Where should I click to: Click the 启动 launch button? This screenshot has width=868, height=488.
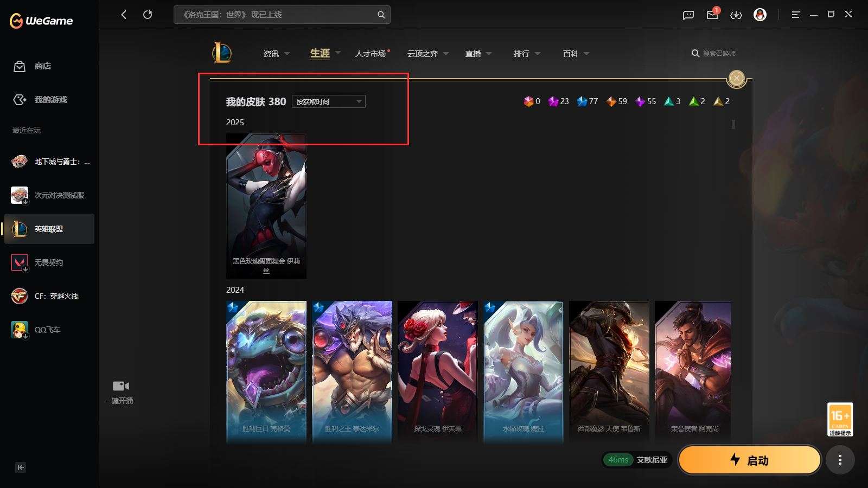coord(749,460)
